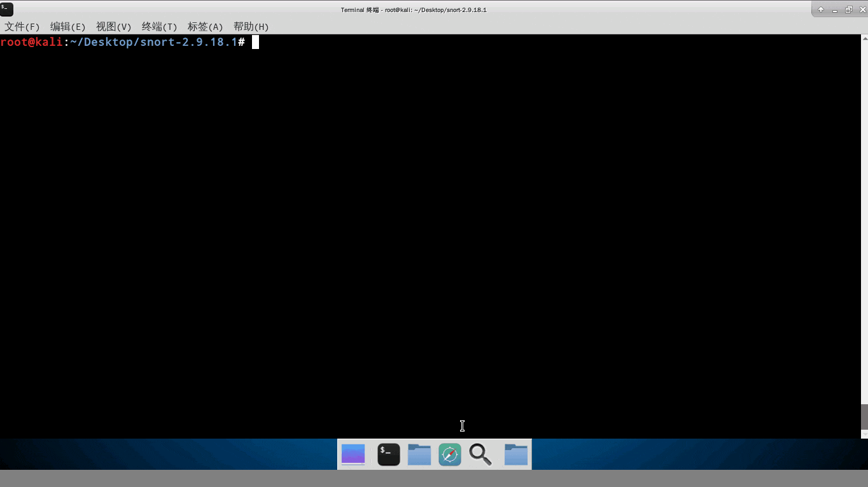Open the 终端(T) menu
Screen dimensions: 868x487
(x=159, y=27)
